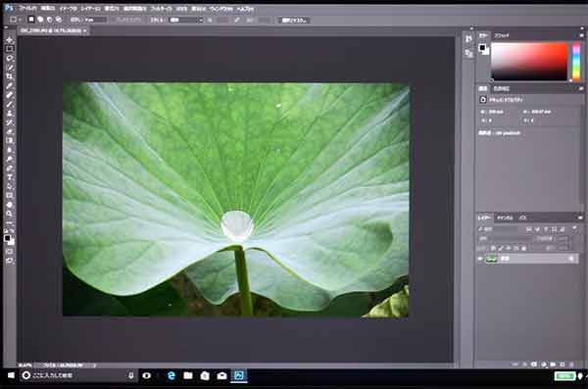
Task: Select the Spot Healing Brush tool
Action: click(10, 95)
